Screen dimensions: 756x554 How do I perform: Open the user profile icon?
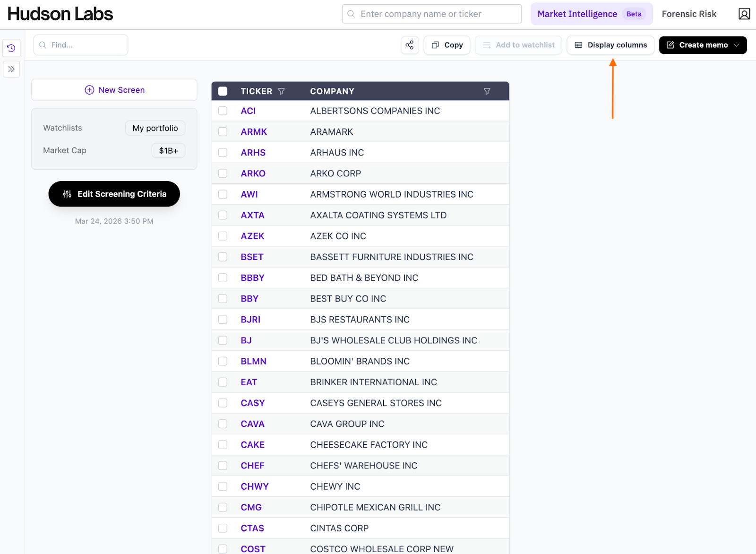tap(744, 14)
